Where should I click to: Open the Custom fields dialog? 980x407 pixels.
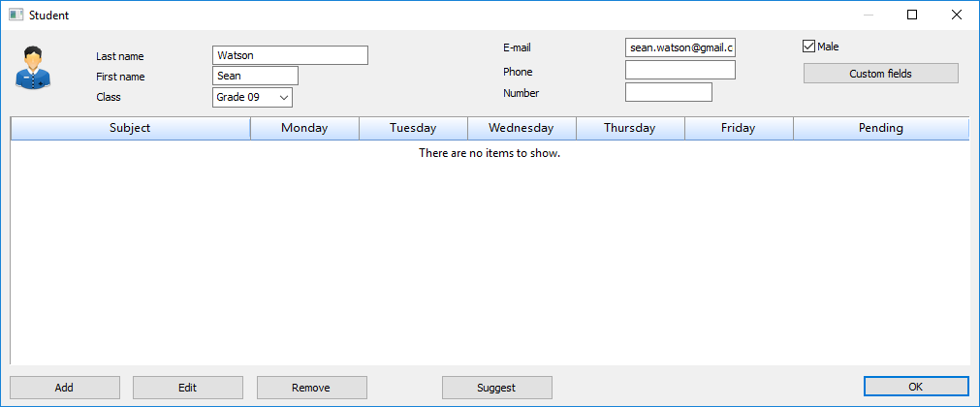880,73
